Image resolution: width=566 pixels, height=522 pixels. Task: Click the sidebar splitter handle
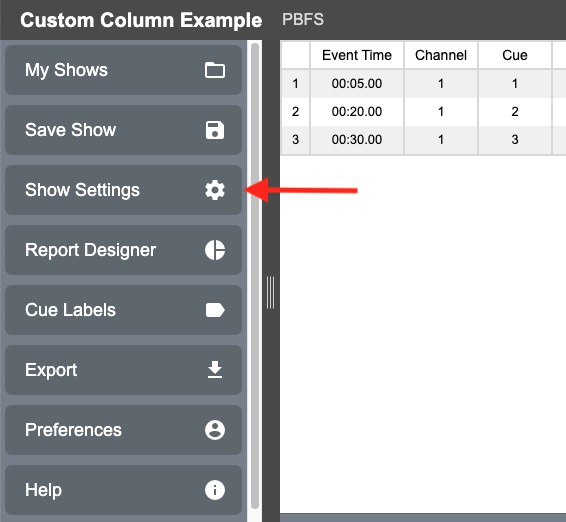pos(270,292)
